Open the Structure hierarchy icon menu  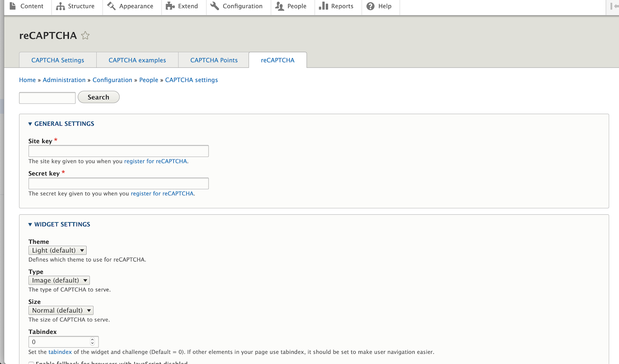click(60, 6)
